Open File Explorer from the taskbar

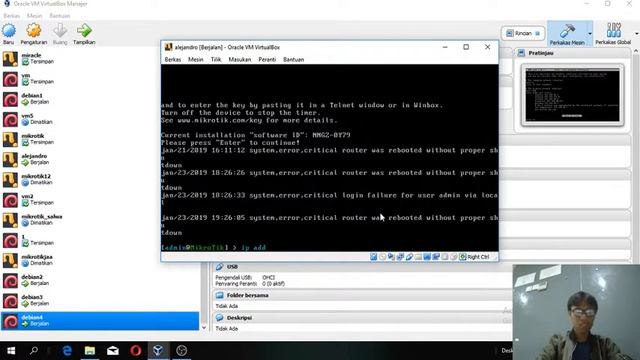point(90,351)
